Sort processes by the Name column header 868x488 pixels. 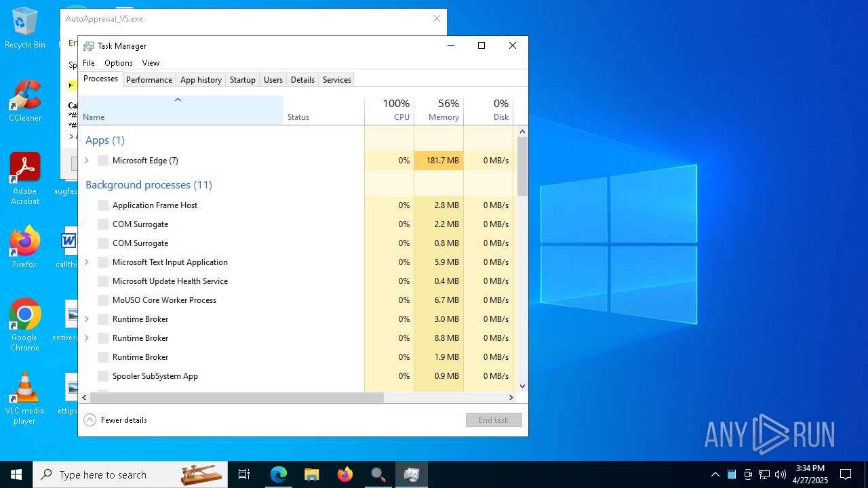click(x=181, y=110)
